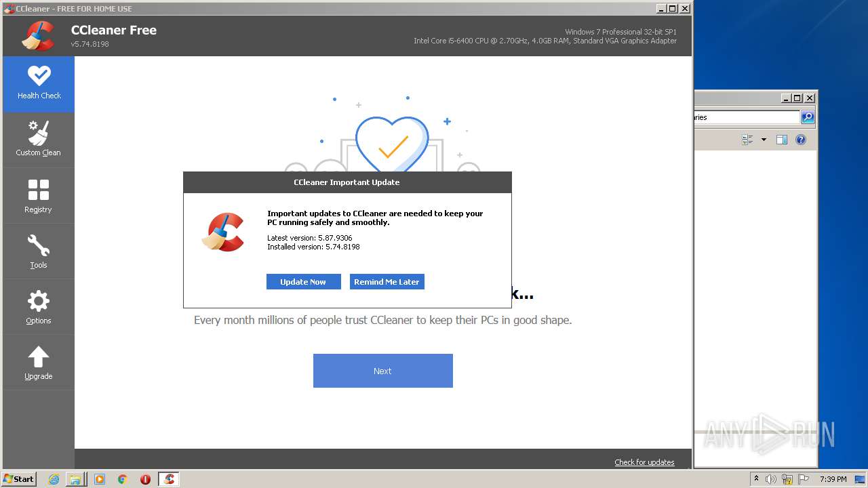Open the Windows Start menu

tap(19, 479)
